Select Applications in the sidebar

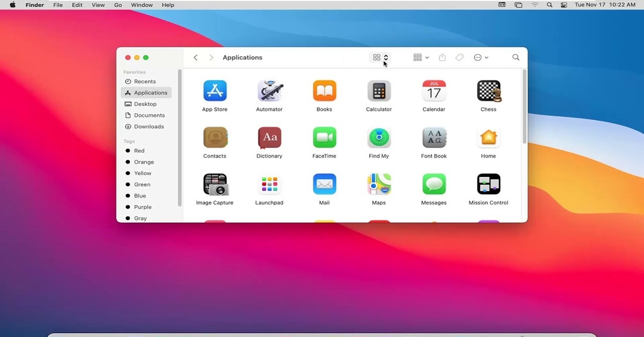146,93
